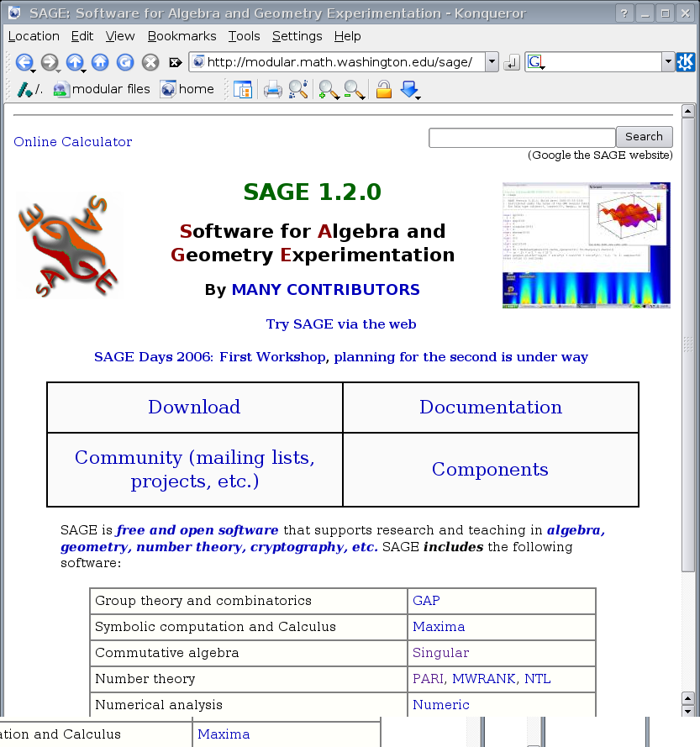
Task: Open the home bookmark in toolbar
Action: (187, 89)
